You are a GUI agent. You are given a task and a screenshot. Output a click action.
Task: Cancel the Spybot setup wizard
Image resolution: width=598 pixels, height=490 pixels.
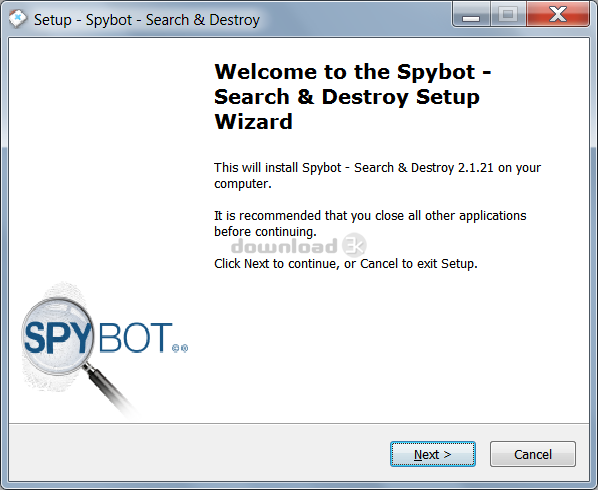(533, 454)
